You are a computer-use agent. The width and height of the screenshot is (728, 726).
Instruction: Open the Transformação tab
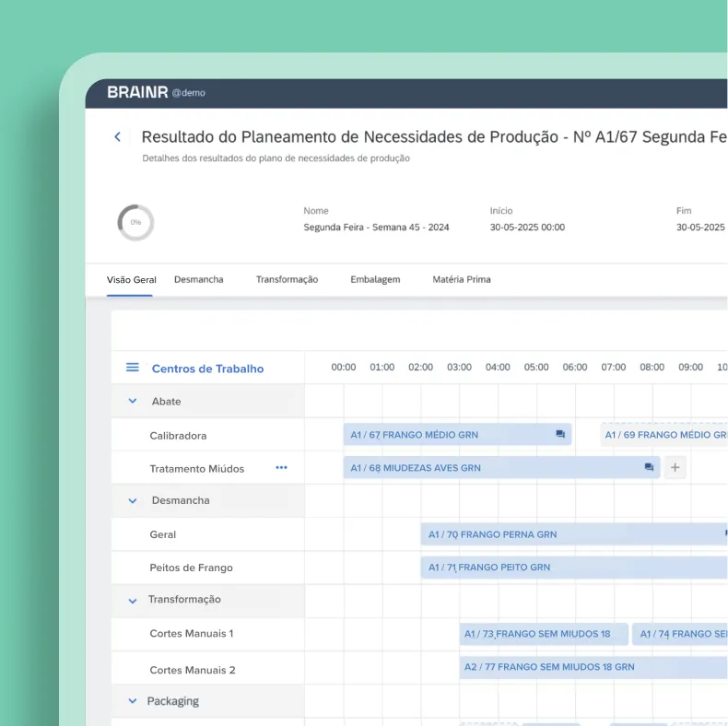[287, 279]
